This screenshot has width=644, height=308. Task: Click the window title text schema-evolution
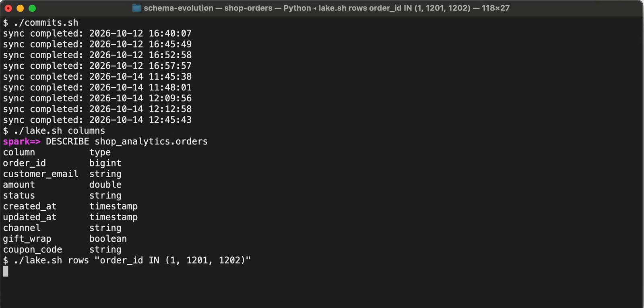(x=178, y=8)
